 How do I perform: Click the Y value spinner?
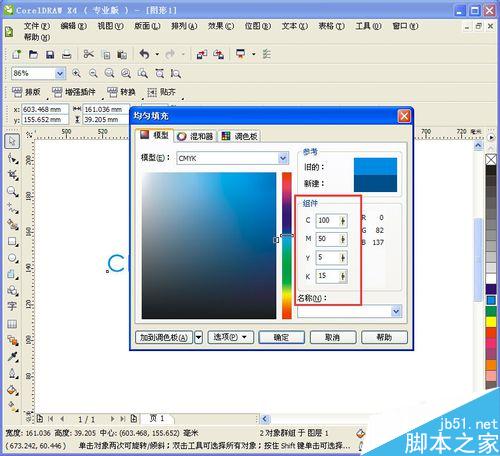343,257
